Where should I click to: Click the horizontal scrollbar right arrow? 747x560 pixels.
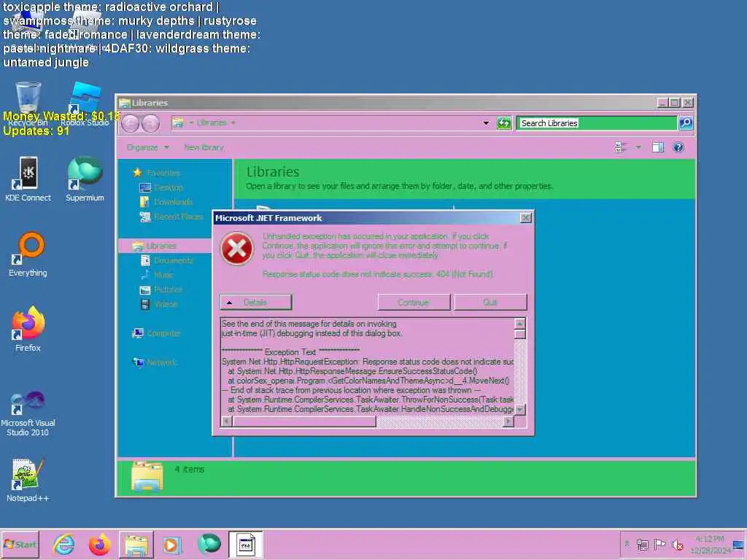click(508, 421)
